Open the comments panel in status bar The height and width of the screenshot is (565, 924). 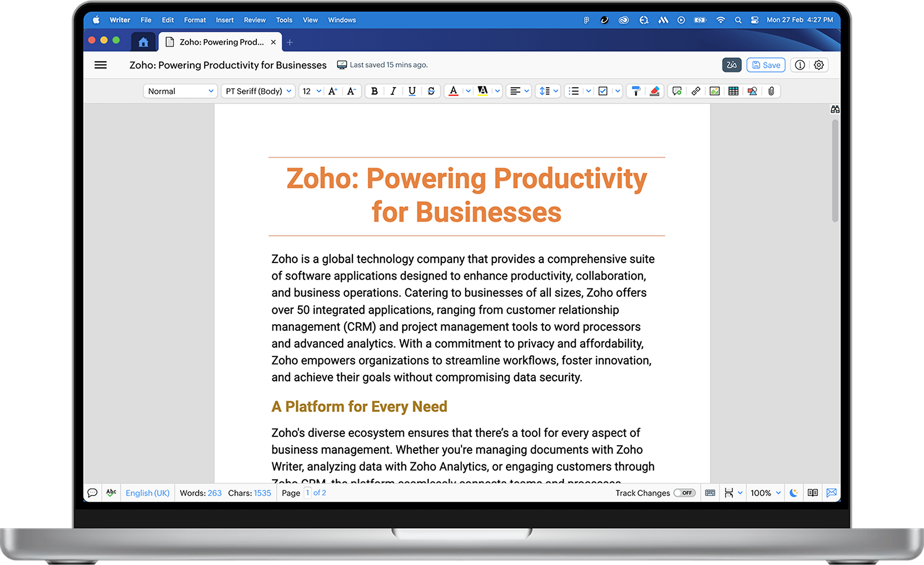[92, 493]
